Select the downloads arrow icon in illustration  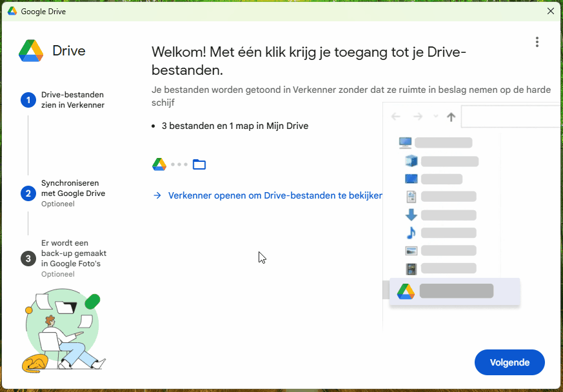[411, 215]
